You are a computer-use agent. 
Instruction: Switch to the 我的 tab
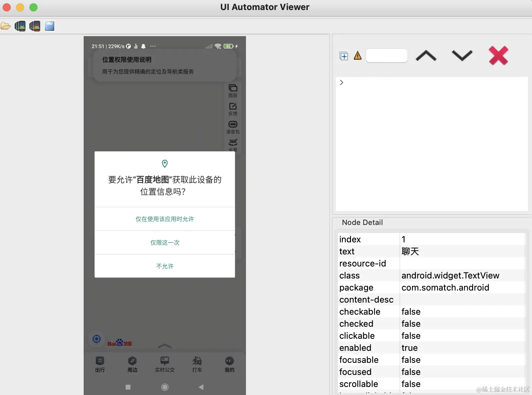coord(230,364)
